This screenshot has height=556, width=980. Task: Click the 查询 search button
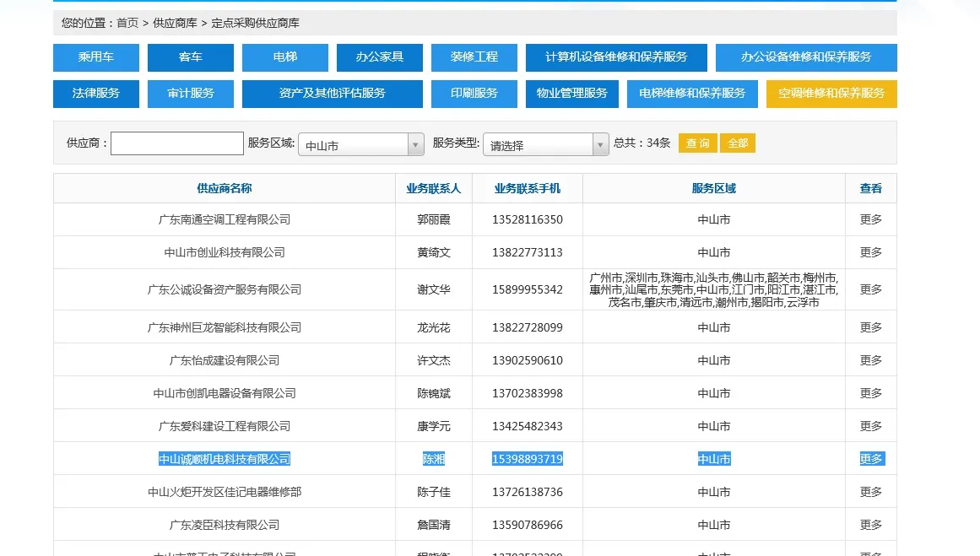tap(697, 143)
